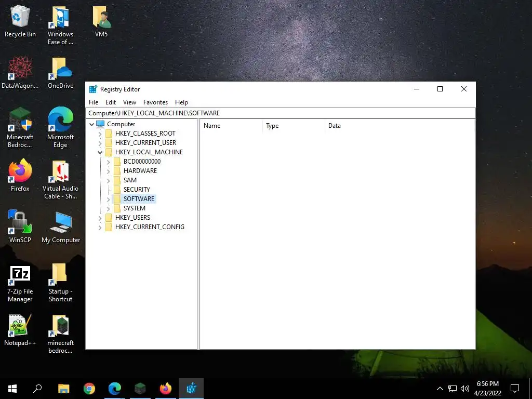Open network status tray icon
Viewport: 532px width, 399px height.
tap(453, 389)
